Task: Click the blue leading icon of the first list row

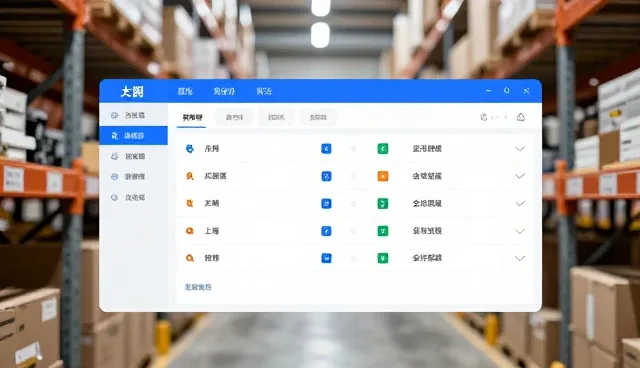Action: [x=189, y=149]
